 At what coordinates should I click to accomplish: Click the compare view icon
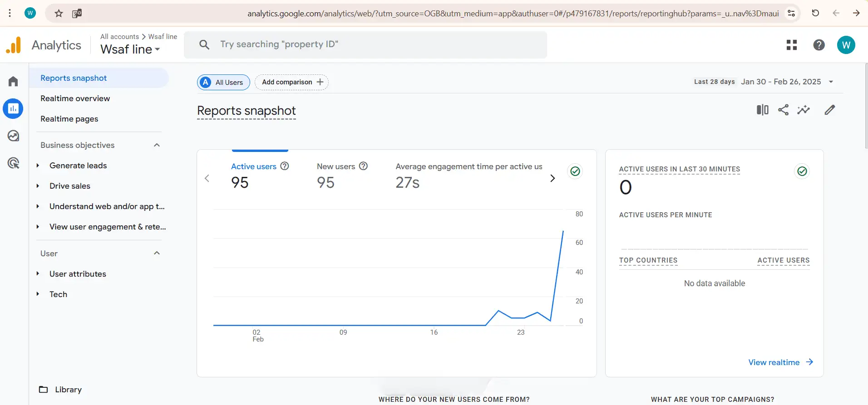(762, 110)
